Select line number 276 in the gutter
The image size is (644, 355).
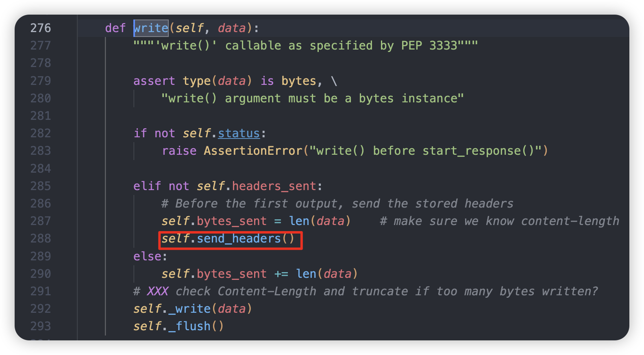coord(41,28)
